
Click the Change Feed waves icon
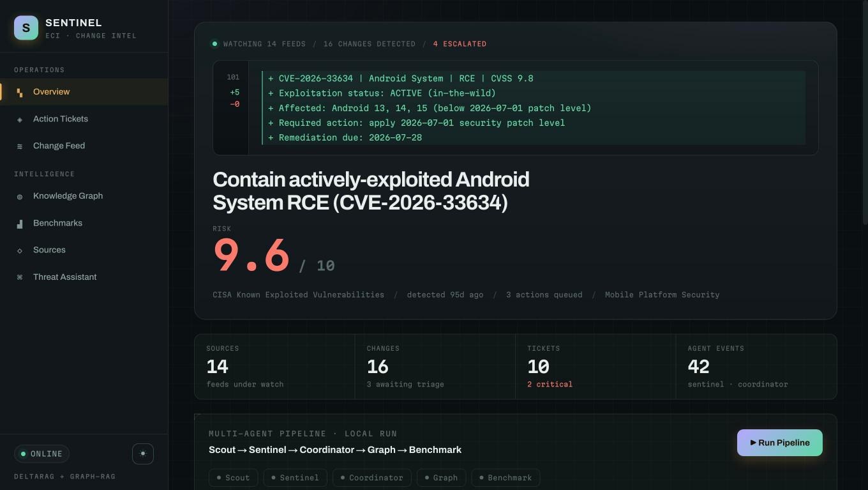(x=20, y=146)
